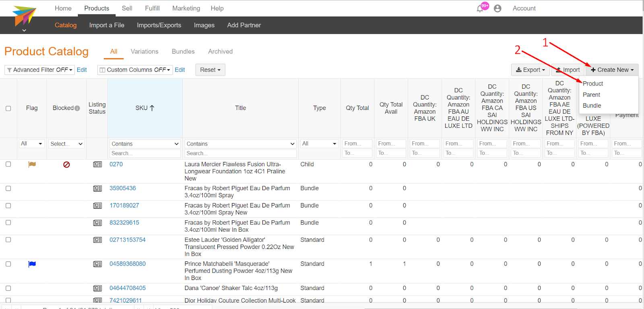The width and height of the screenshot is (644, 309).
Task: Click the blue flag on SKU 04589368080 row
Action: 32,264
